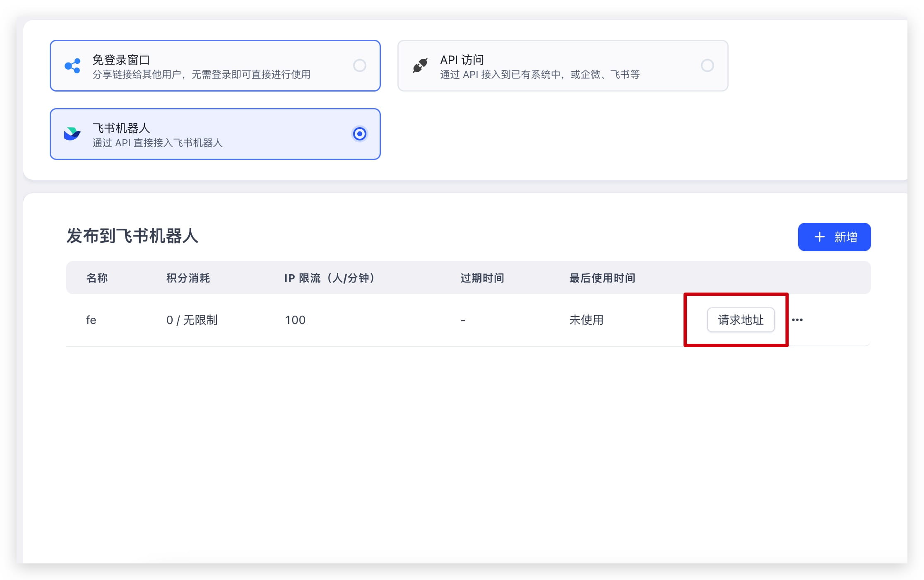This screenshot has height=580, width=924.
Task: Click the plug icon on API 访问 card
Action: 420,64
